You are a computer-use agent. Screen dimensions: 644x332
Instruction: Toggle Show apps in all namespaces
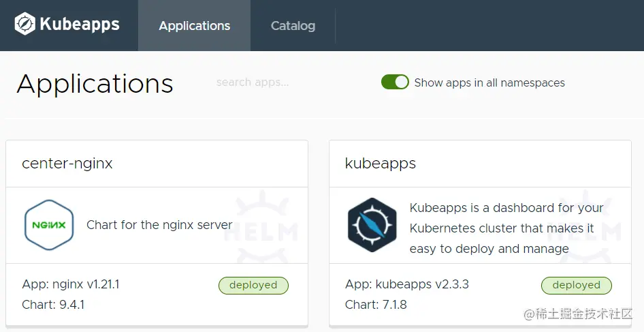click(395, 82)
